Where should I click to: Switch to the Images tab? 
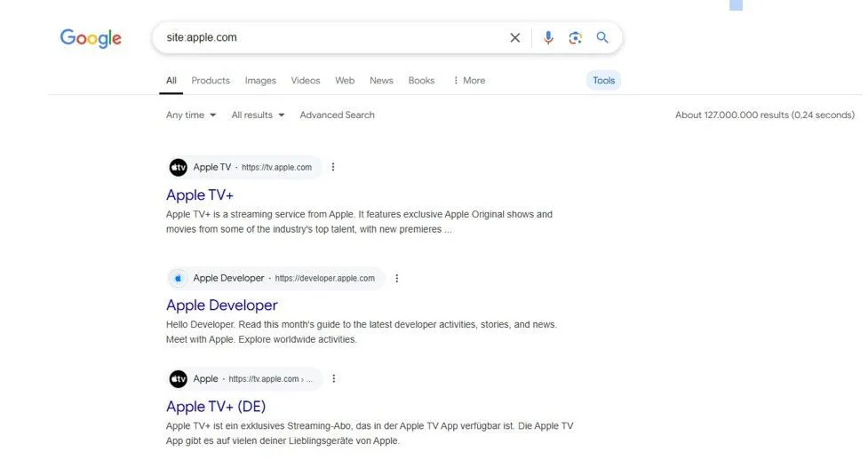pos(260,81)
